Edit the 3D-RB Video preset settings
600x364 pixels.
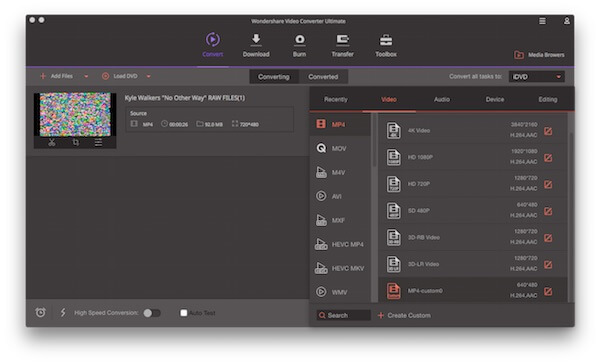click(x=548, y=238)
